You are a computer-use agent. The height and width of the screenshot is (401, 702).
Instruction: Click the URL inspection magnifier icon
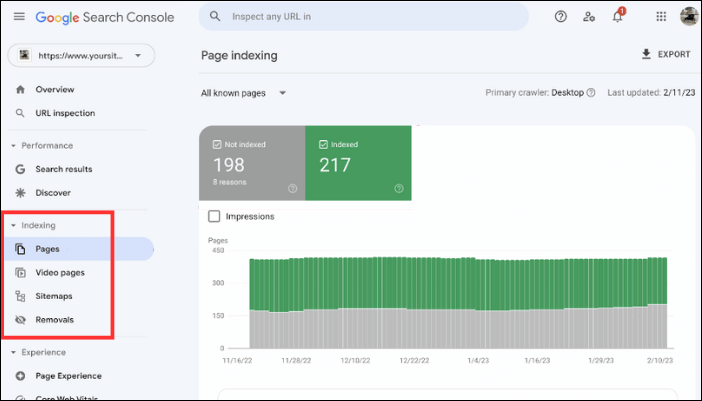tap(20, 113)
